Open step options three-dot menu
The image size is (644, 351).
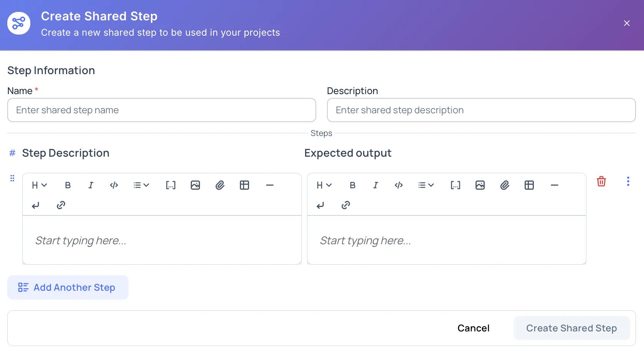628,181
